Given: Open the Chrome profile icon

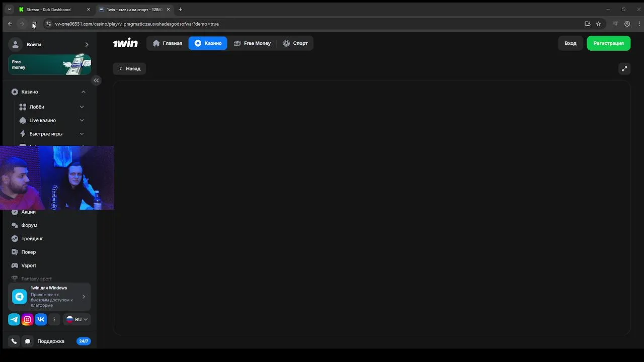Looking at the screenshot, I should 627,24.
